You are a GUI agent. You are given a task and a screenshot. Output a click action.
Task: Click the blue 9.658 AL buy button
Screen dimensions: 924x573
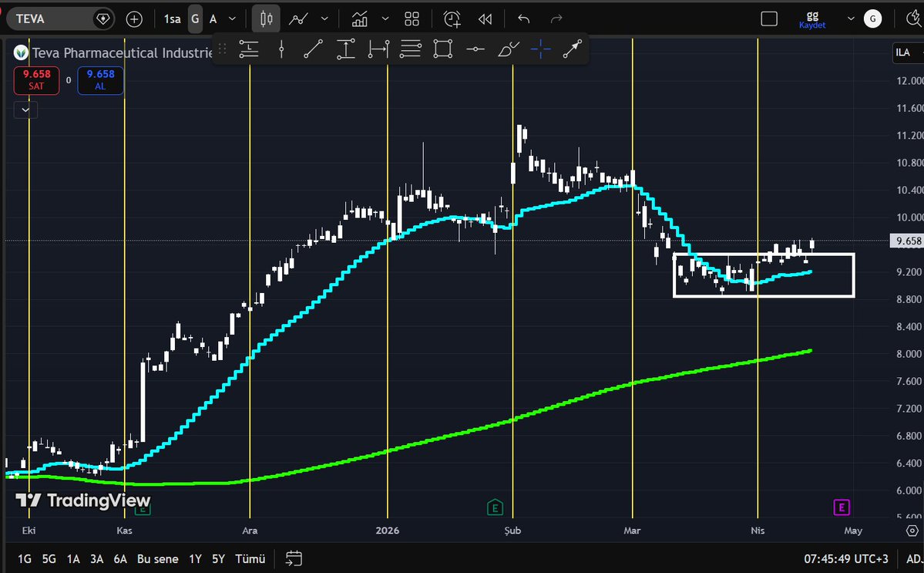tap(100, 80)
